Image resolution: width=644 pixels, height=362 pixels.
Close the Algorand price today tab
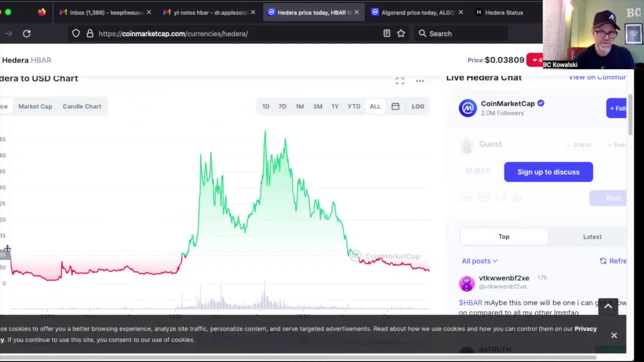460,12
